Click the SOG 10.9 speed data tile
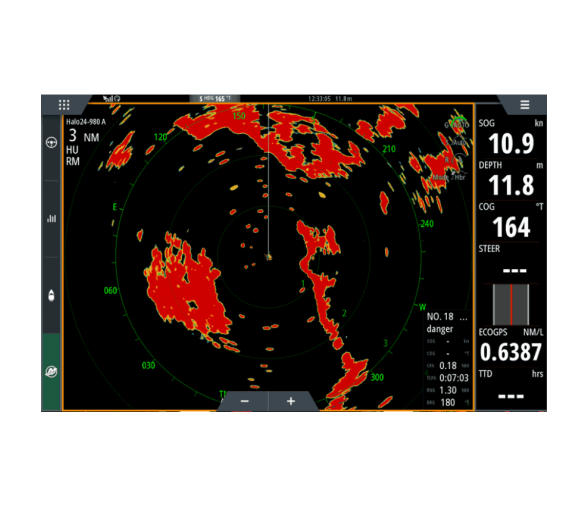The width and height of the screenshot is (588, 506). tap(510, 138)
